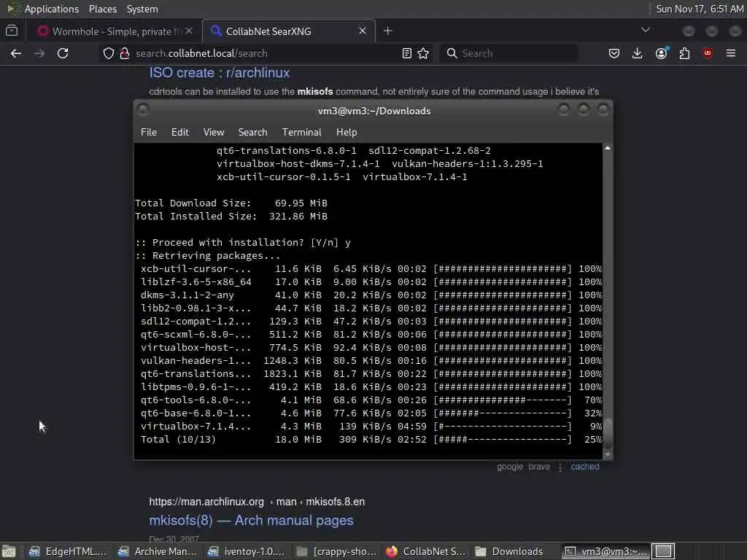Open the terminal Edit menu
This screenshot has height=560, width=747.
coord(179,133)
